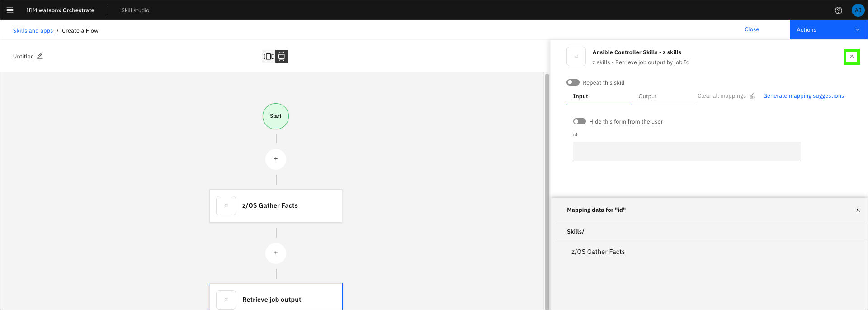Switch to horizontal flow layout icon
This screenshot has height=310, width=868.
(x=268, y=57)
